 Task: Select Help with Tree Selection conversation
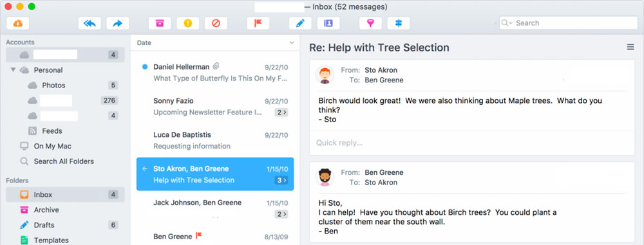click(215, 174)
